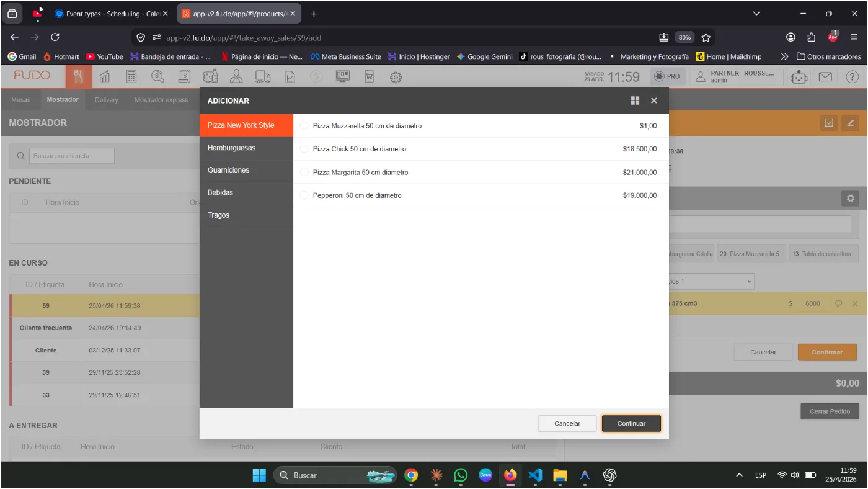
Task: Open the precios list dropdown in the order panel
Action: point(712,281)
